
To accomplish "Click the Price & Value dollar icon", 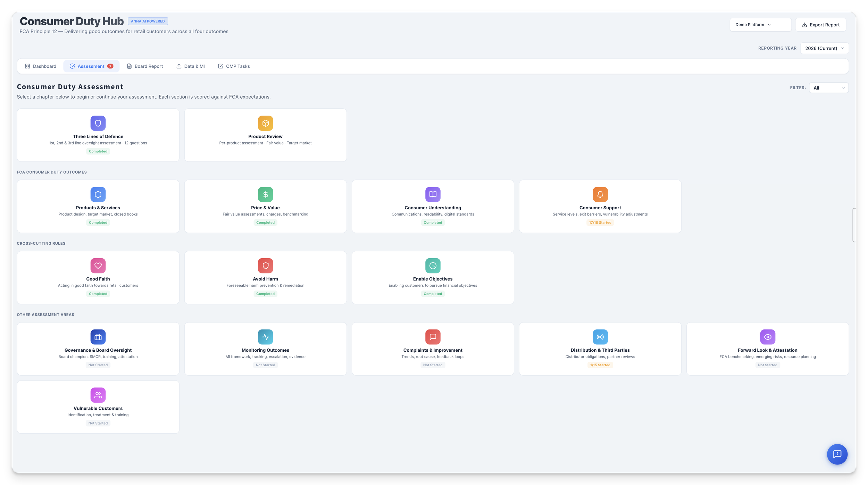I will point(265,194).
